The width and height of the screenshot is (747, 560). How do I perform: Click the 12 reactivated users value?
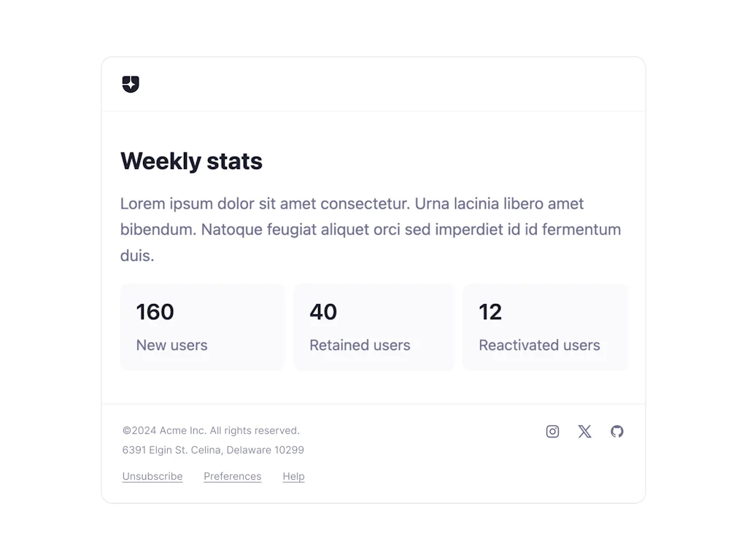(x=489, y=311)
